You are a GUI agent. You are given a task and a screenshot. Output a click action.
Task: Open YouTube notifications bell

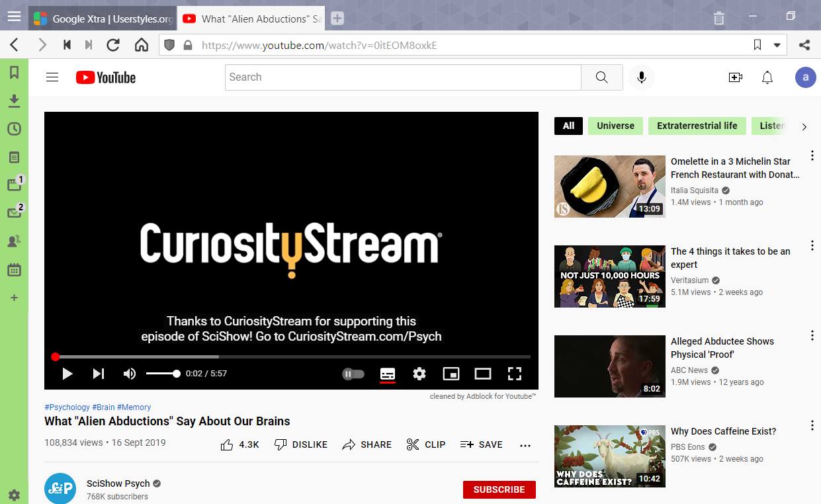[767, 77]
